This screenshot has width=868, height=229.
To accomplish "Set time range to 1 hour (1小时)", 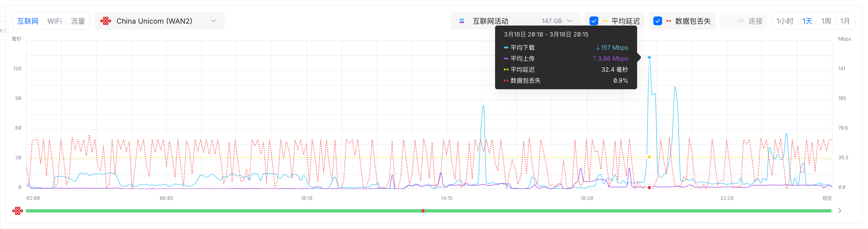I will (785, 21).
